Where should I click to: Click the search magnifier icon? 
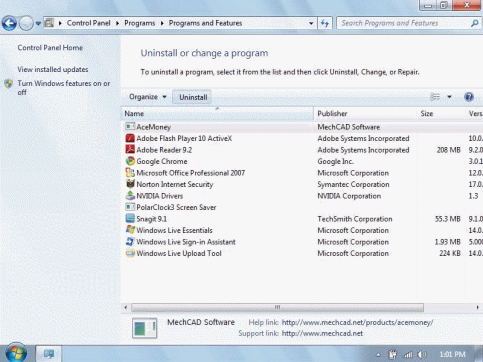(x=474, y=23)
